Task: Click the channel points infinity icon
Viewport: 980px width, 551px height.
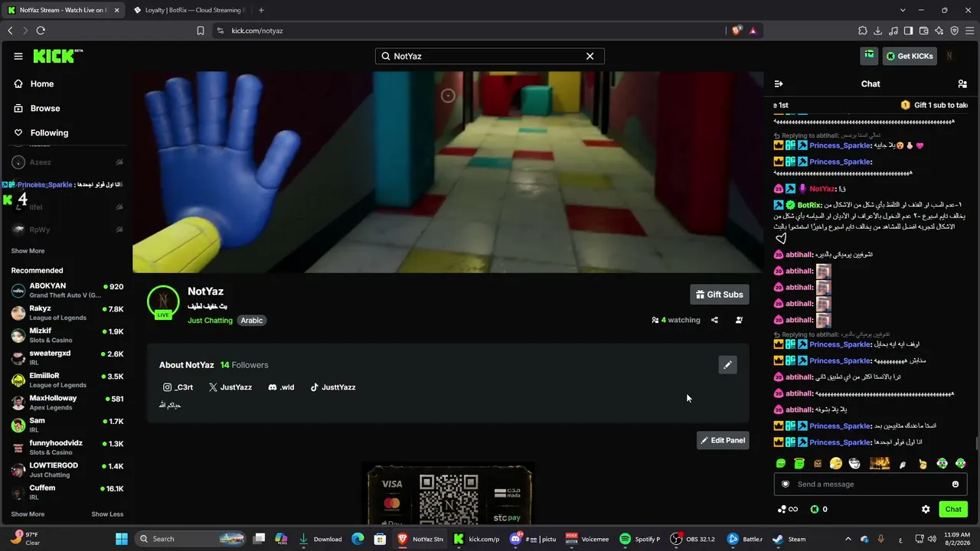Action: pyautogui.click(x=788, y=510)
